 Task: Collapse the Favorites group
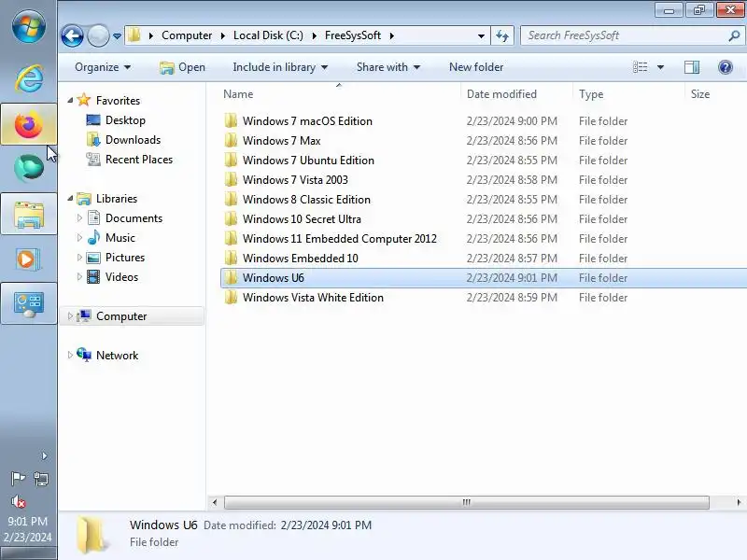pos(70,100)
